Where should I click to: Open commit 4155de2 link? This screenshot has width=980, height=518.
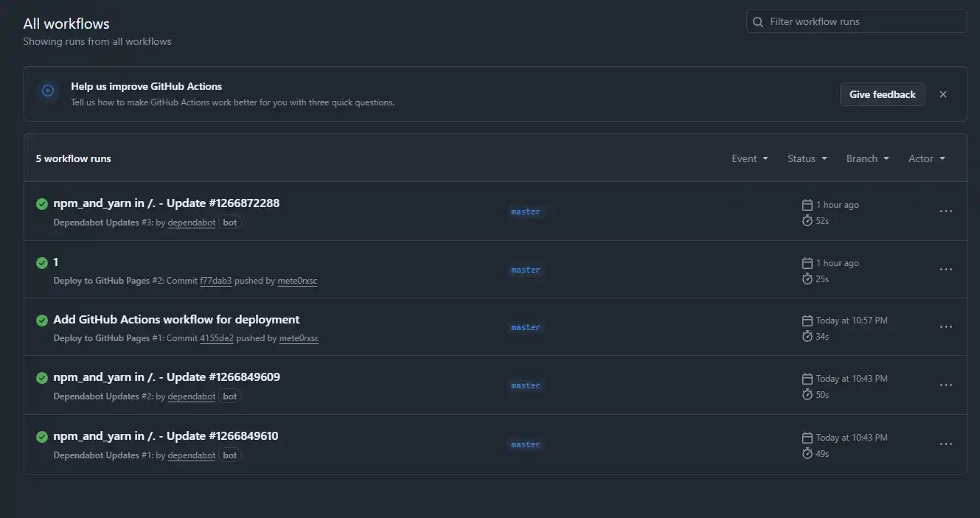click(216, 338)
